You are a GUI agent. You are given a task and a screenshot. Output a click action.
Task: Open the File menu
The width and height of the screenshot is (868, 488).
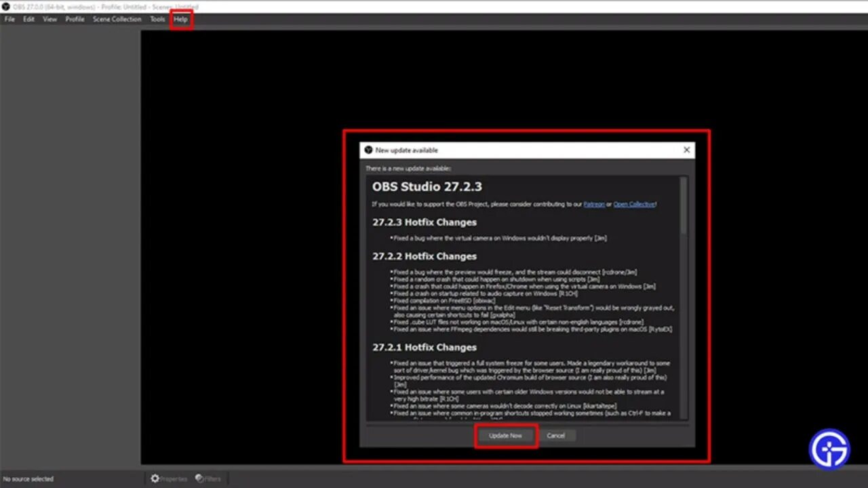point(9,19)
